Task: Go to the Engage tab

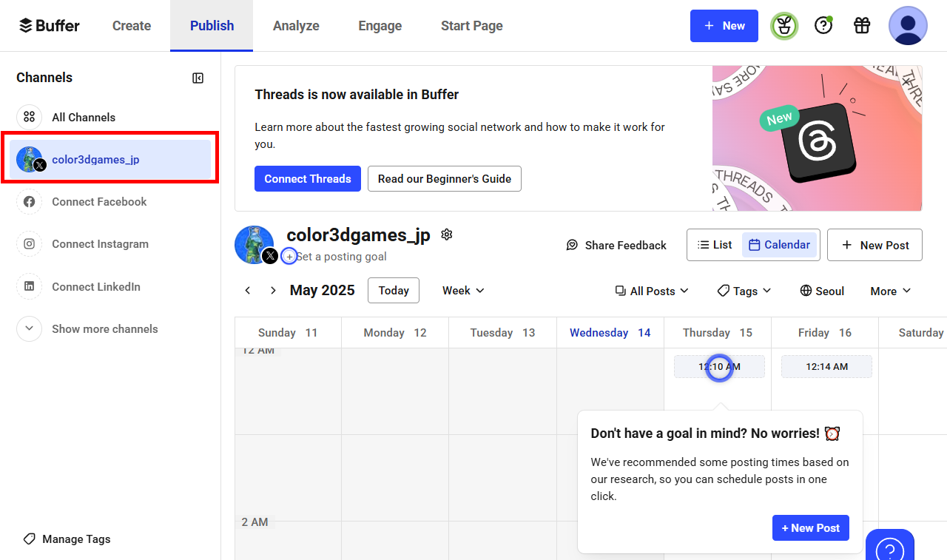Action: (x=380, y=25)
